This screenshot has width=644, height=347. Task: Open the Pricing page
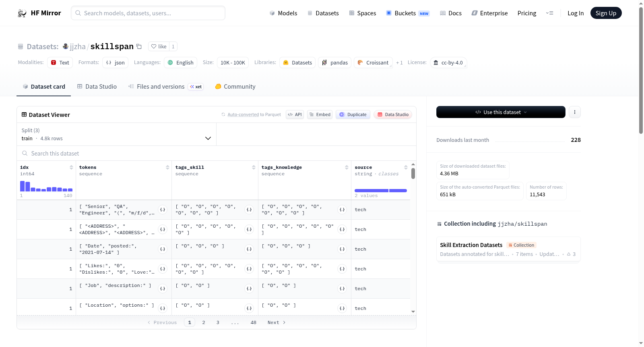(x=527, y=13)
